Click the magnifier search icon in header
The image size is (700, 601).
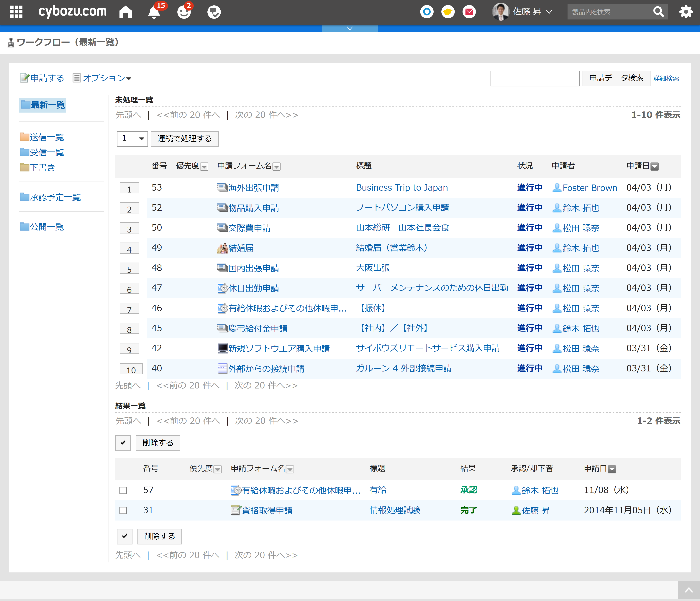pyautogui.click(x=658, y=12)
